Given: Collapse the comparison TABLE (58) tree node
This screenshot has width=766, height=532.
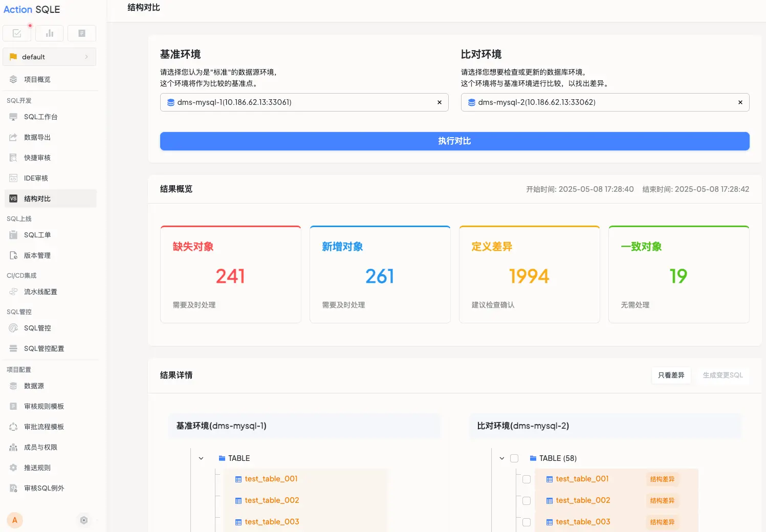Looking at the screenshot, I should coord(502,458).
